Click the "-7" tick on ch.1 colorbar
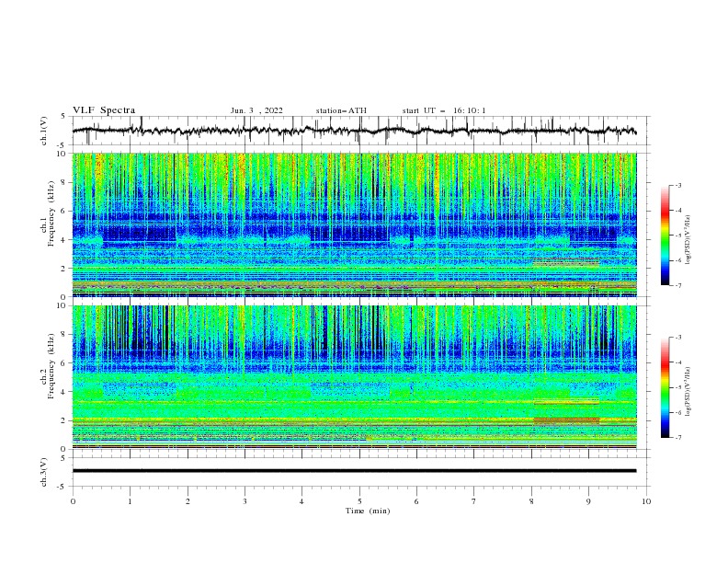The image size is (728, 563). [x=677, y=285]
